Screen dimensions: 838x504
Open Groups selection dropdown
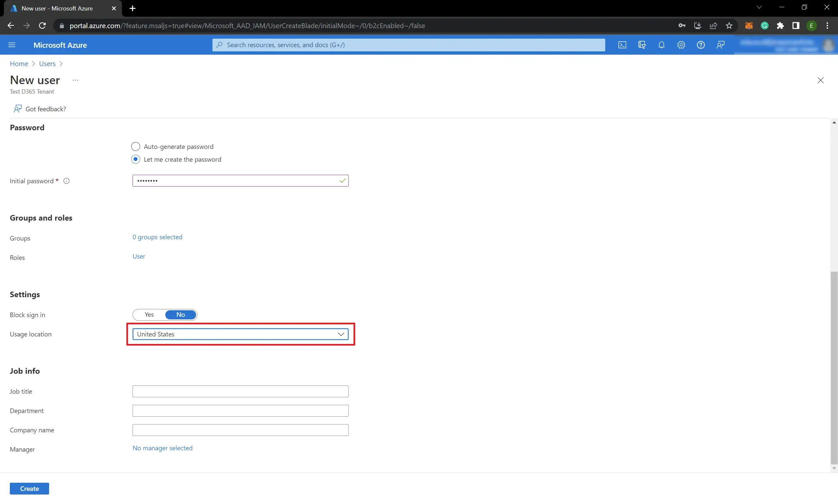[157, 236]
